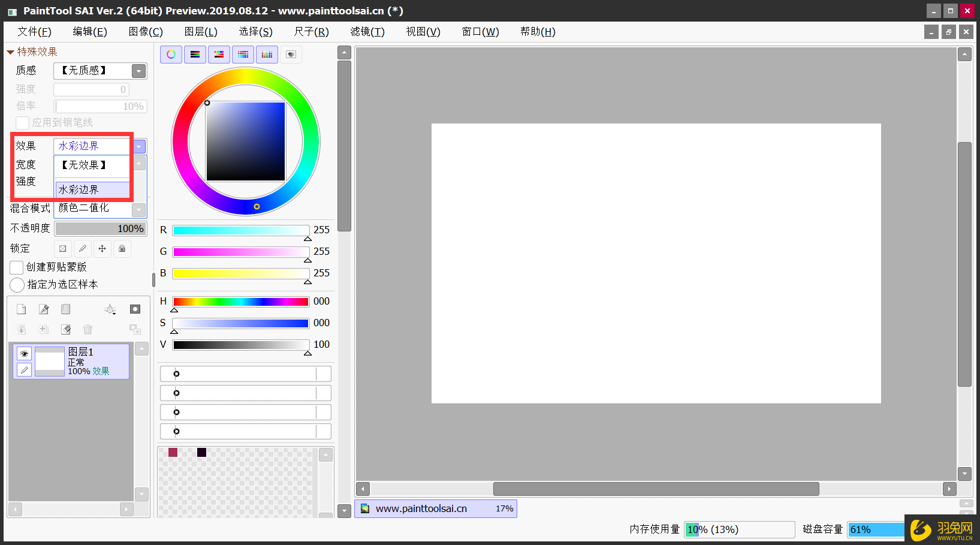Screen dimensions: 980x545
Task: Toggle the RGB sliders panel button
Action: coord(195,55)
